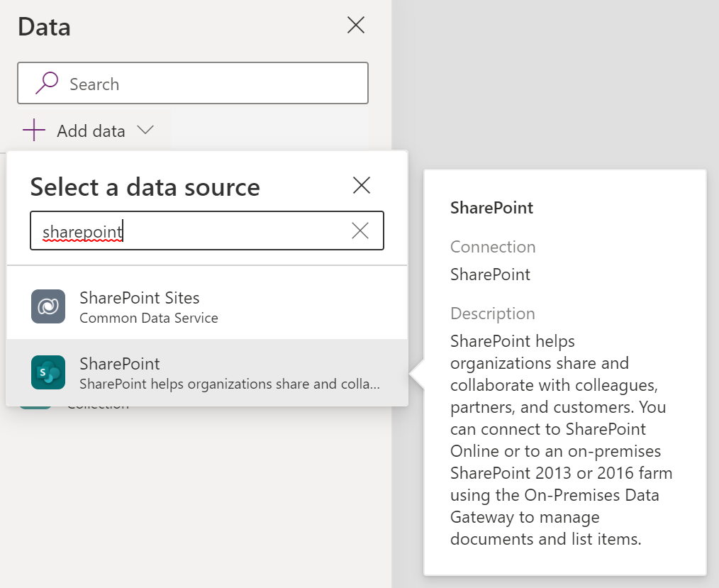Click the Connection label in details card

[493, 247]
